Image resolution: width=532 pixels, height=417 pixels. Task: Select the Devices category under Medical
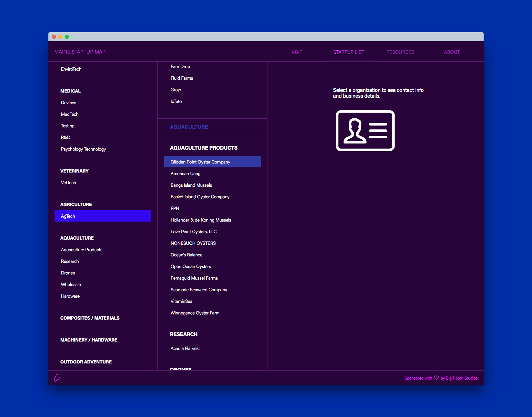68,103
